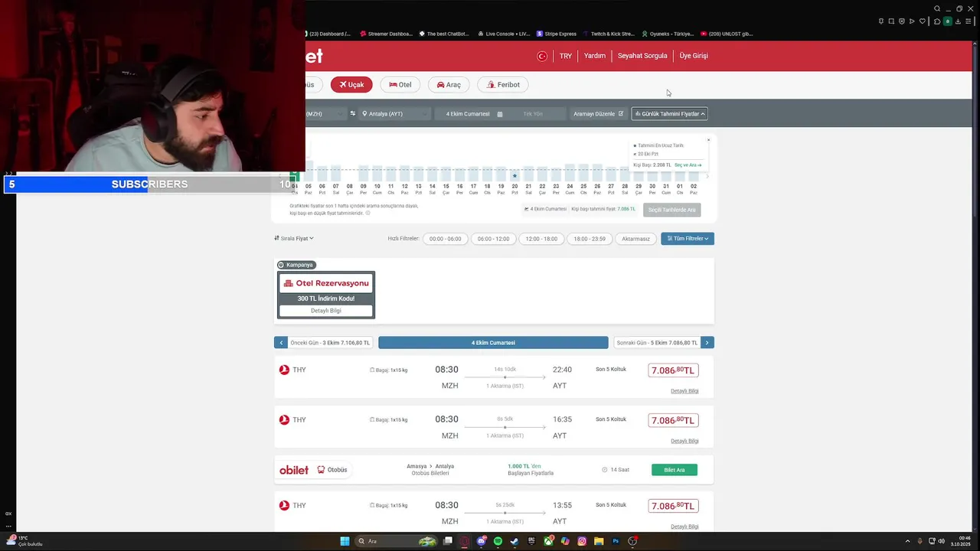Open Photoshop from the taskbar
This screenshot has width=980, height=551.
tap(616, 541)
